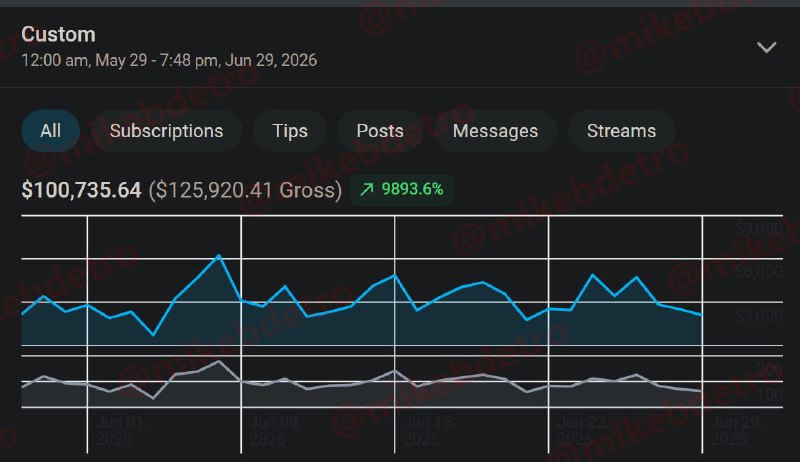Click the green upward trend arrow icon

coord(366,190)
